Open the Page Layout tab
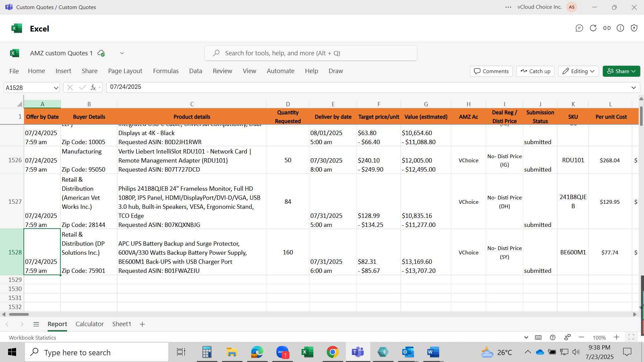The height and width of the screenshot is (362, 644). (x=125, y=71)
